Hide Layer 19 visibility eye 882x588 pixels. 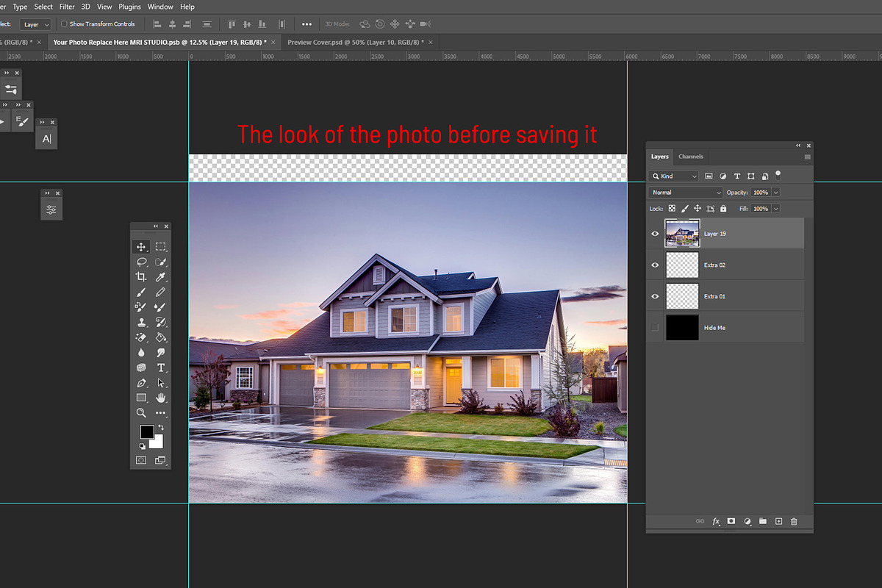pos(655,234)
